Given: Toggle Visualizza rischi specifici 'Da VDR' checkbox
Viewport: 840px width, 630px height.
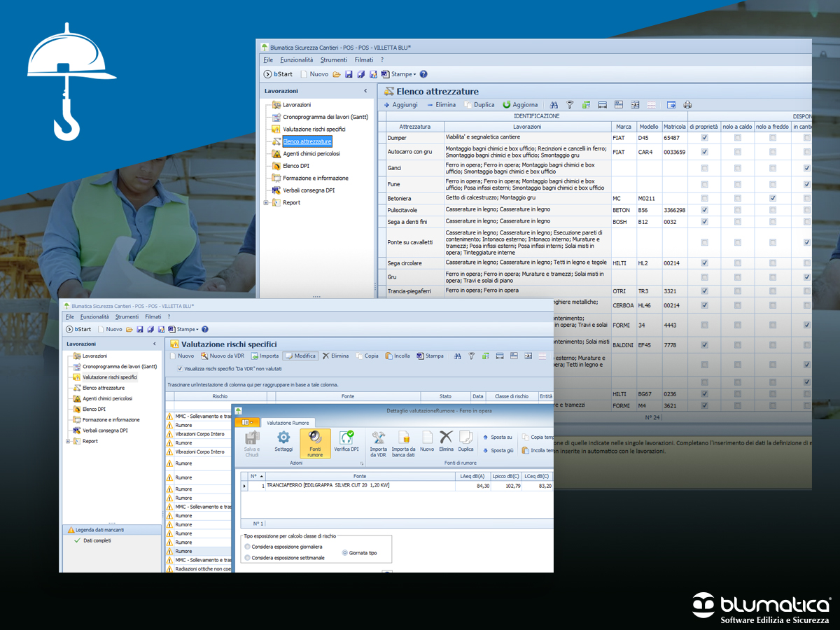Looking at the screenshot, I should coord(180,368).
